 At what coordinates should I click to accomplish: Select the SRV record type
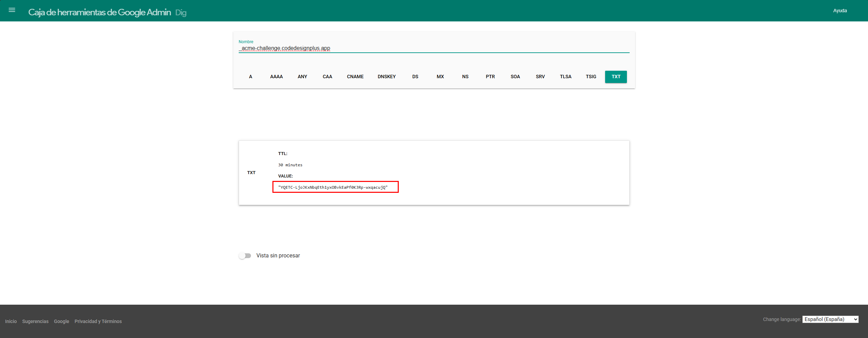540,77
